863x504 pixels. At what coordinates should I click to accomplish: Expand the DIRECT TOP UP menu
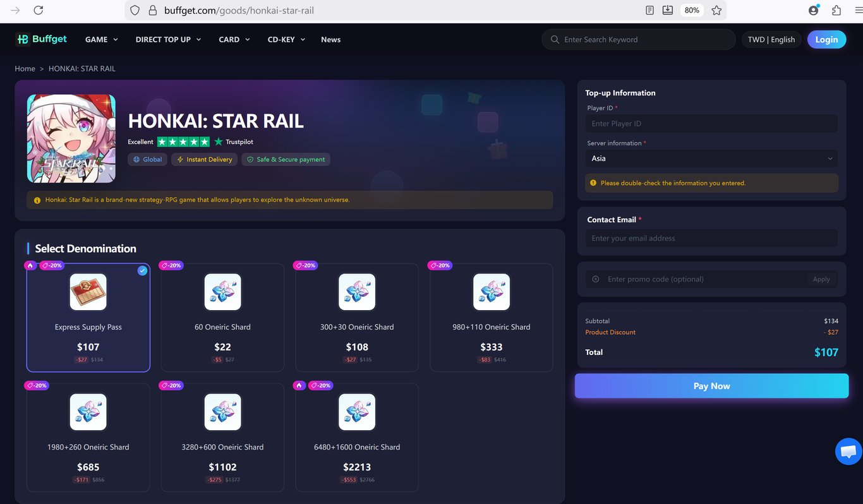pos(168,39)
